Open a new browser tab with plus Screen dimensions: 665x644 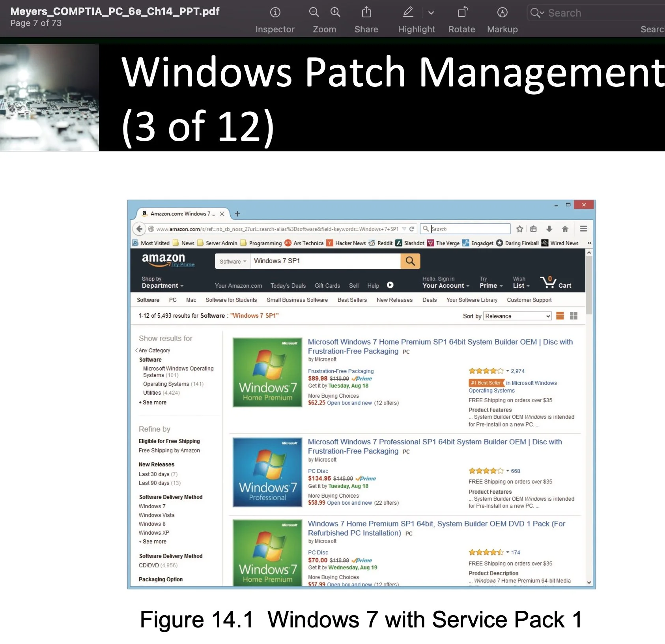click(237, 214)
